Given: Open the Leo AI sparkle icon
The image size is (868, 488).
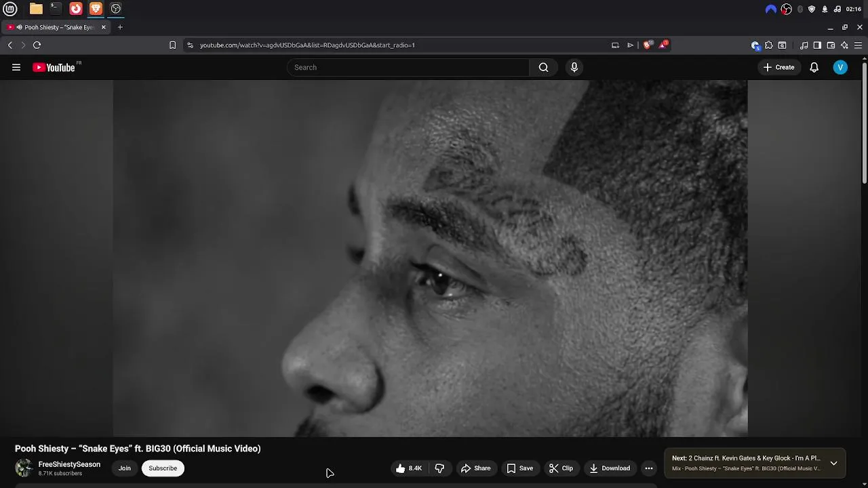Looking at the screenshot, I should click(844, 45).
